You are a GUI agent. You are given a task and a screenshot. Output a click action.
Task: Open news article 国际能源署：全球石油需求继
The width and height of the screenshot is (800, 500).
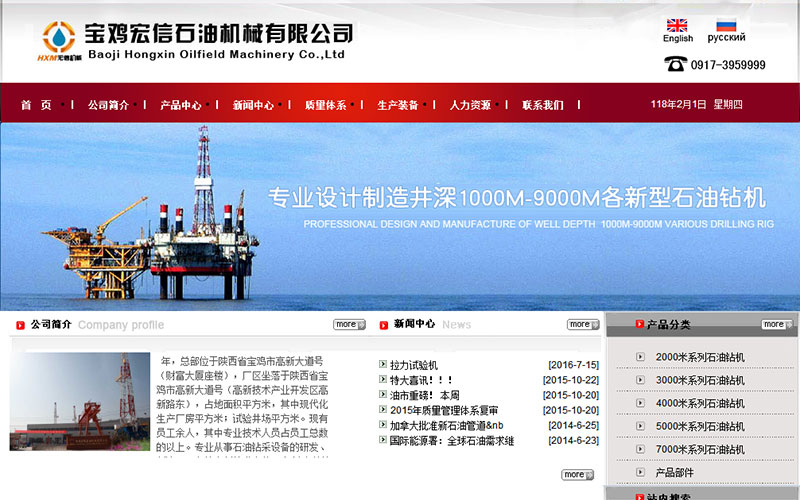pyautogui.click(x=452, y=440)
